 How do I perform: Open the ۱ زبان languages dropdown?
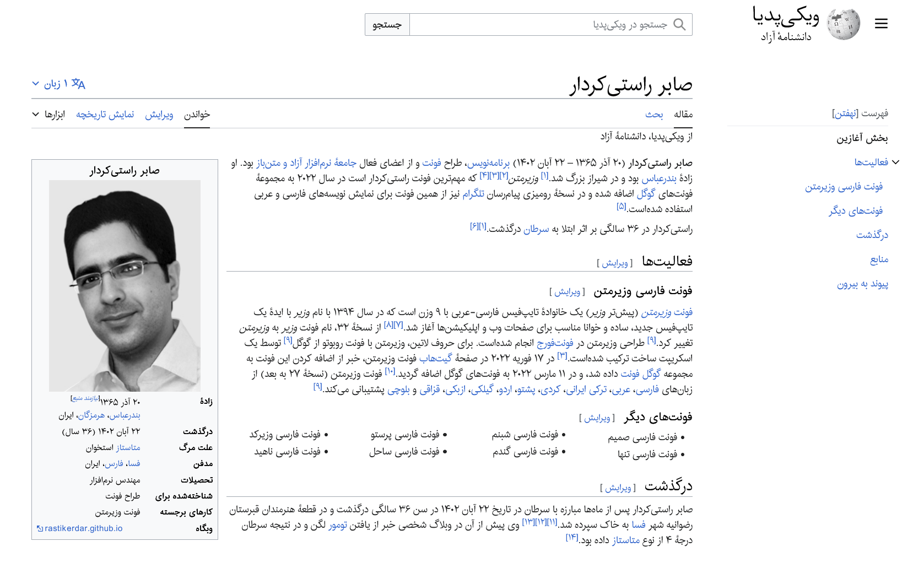(58, 84)
